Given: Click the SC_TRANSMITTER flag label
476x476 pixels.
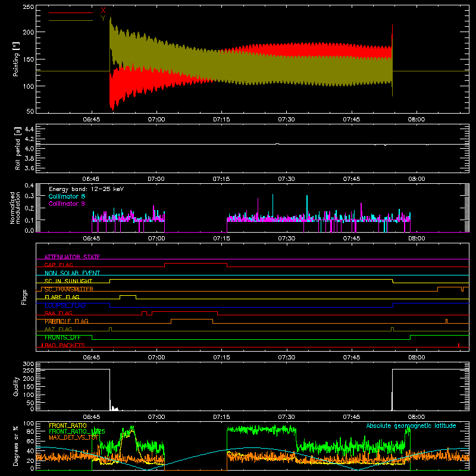Looking at the screenshot, I should pyautogui.click(x=69, y=289).
